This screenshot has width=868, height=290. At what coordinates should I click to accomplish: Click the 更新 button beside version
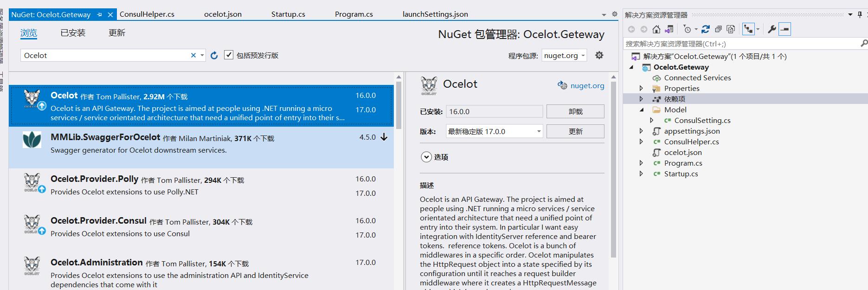pos(575,131)
